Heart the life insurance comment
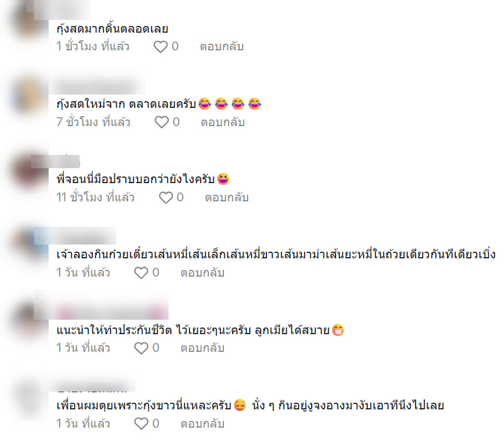The image size is (504, 442). pyautogui.click(x=141, y=348)
